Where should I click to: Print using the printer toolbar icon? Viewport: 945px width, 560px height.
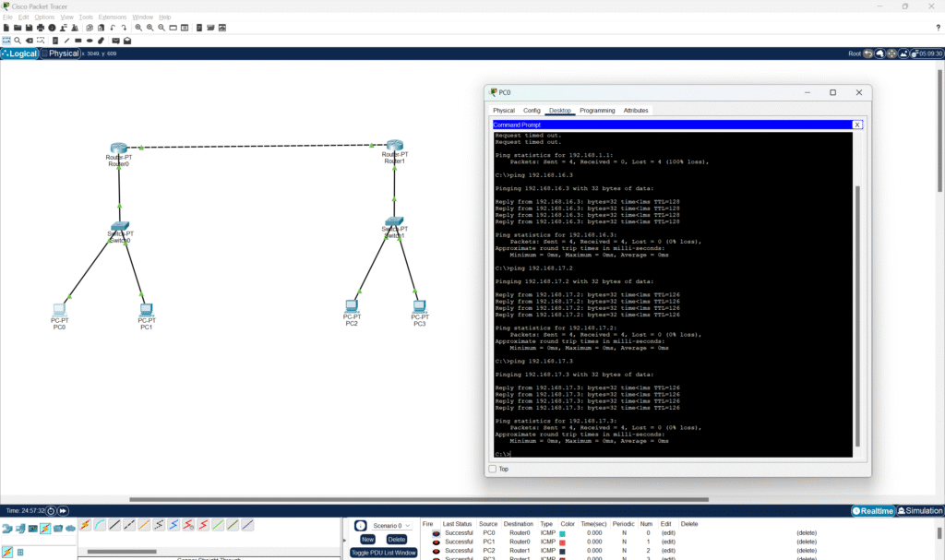[41, 28]
